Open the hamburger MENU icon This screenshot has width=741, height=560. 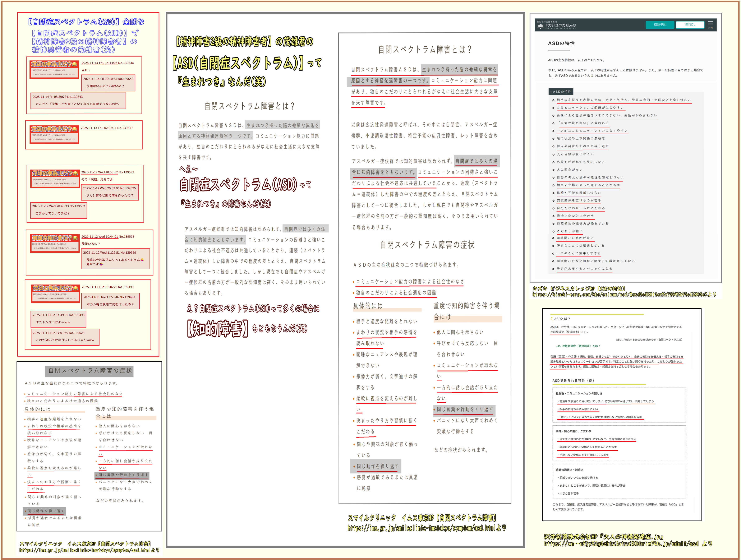(710, 24)
